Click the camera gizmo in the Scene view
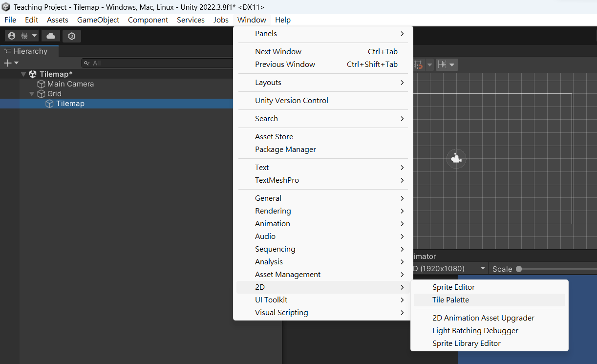 [x=456, y=158]
